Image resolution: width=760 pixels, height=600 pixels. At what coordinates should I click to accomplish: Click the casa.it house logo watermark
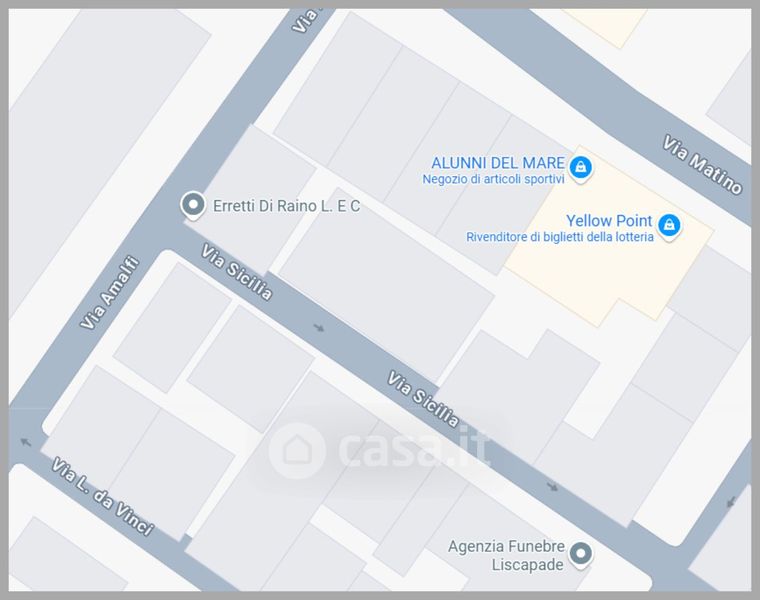tap(297, 451)
